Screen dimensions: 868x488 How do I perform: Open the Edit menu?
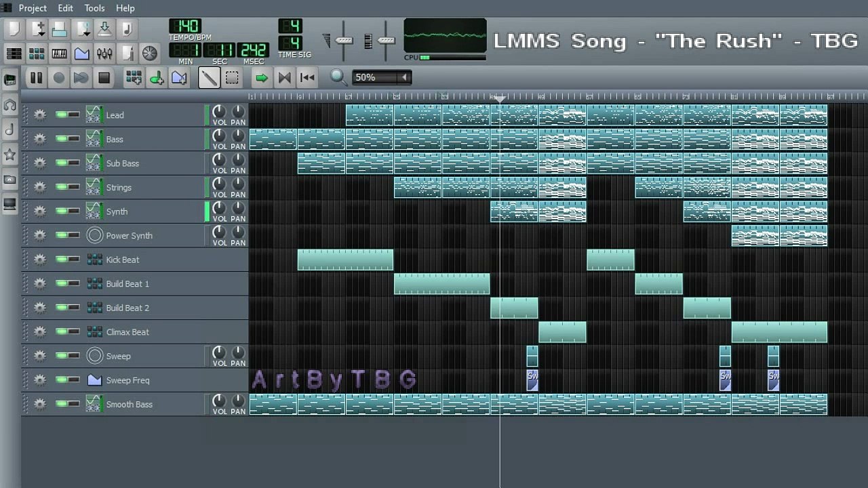point(65,8)
